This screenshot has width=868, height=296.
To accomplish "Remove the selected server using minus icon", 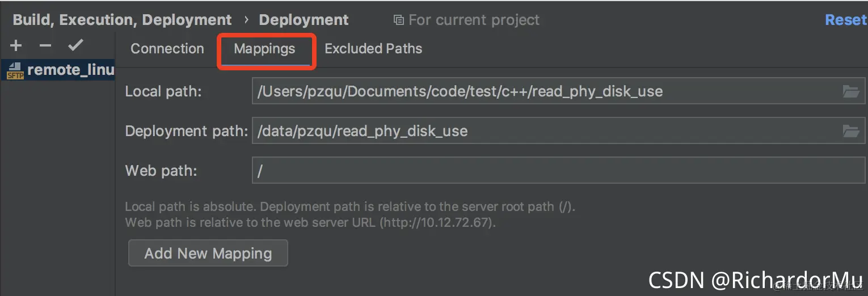I will click(x=45, y=46).
